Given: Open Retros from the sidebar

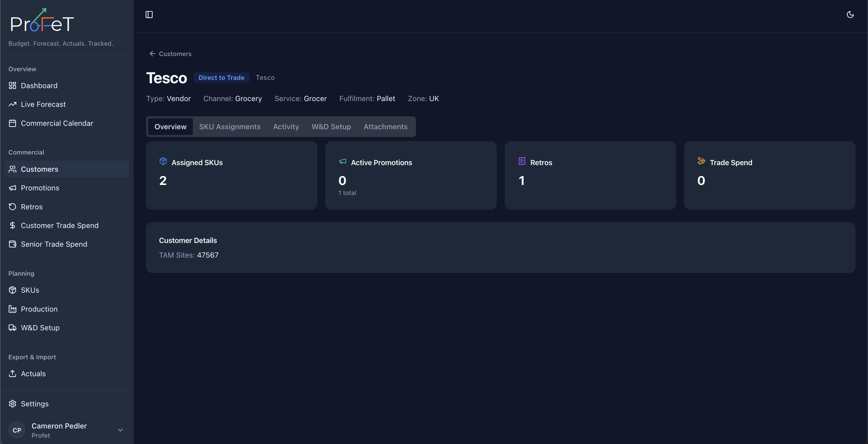Looking at the screenshot, I should click(67, 207).
